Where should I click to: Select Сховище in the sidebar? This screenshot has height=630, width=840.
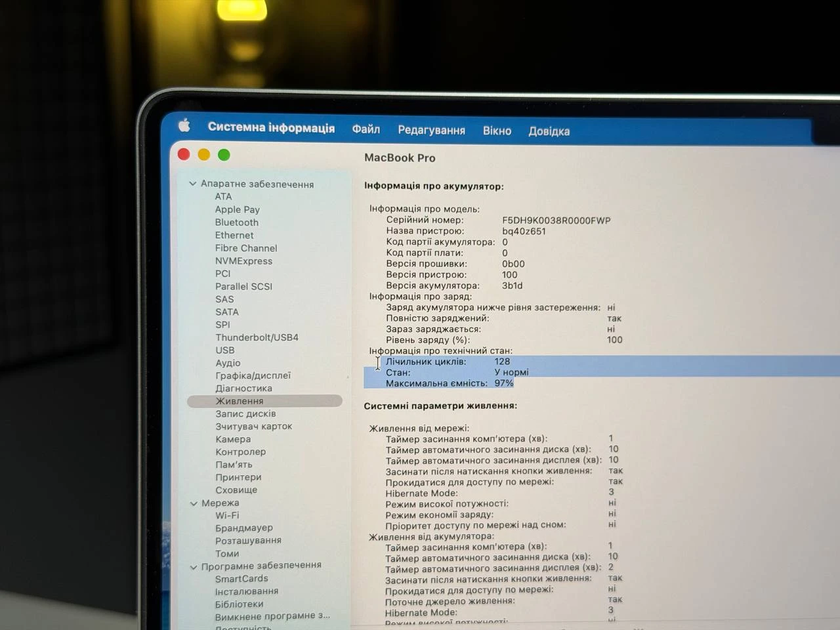(236, 490)
